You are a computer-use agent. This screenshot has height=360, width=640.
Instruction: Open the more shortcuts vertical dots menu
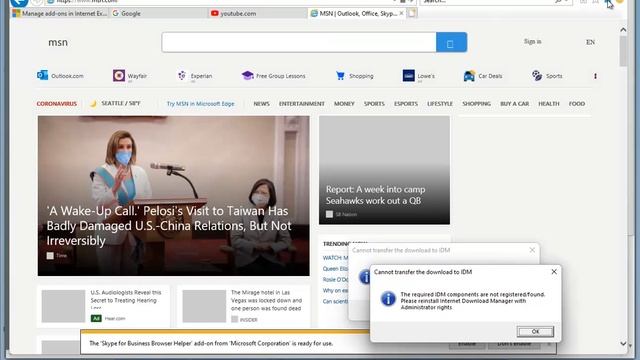click(595, 76)
